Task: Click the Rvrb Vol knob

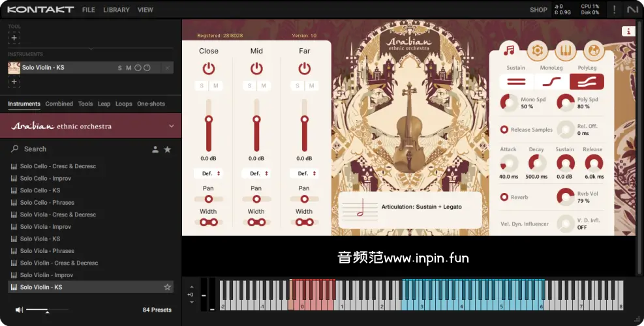Action: click(x=565, y=197)
